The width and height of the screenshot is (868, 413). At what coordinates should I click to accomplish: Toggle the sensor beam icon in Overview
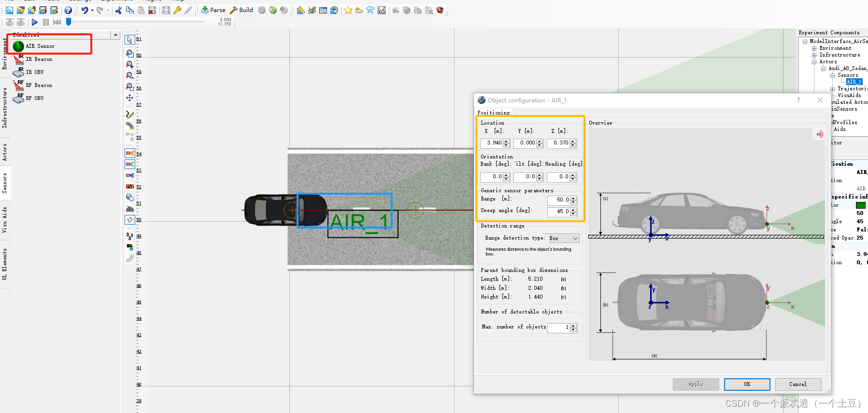point(819,134)
